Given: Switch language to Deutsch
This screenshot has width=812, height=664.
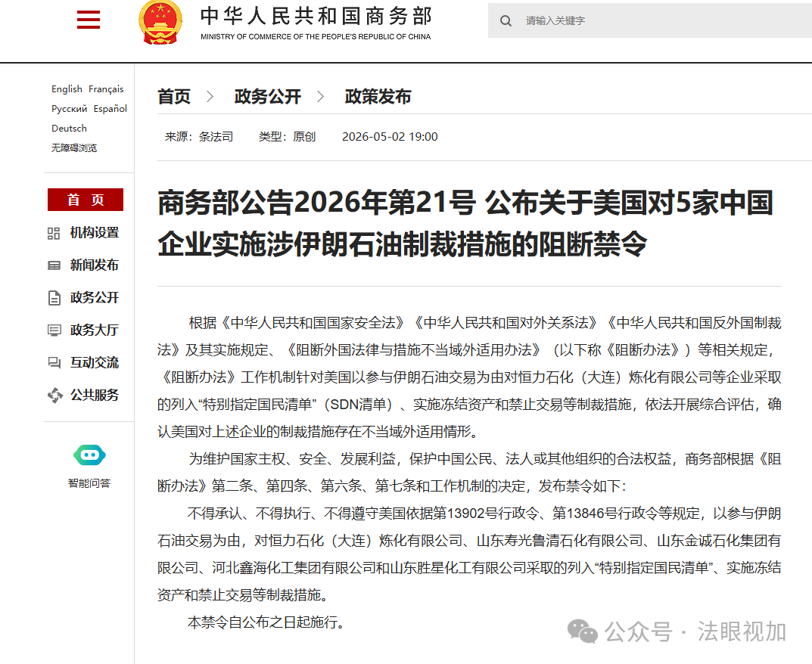Looking at the screenshot, I should tap(69, 129).
